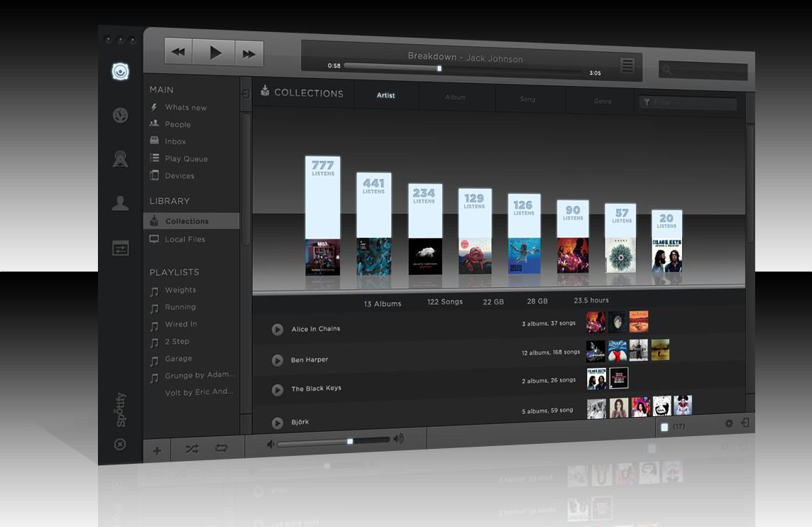Click the volume slider handle
Image resolution: width=812 pixels, height=527 pixels.
[350, 441]
